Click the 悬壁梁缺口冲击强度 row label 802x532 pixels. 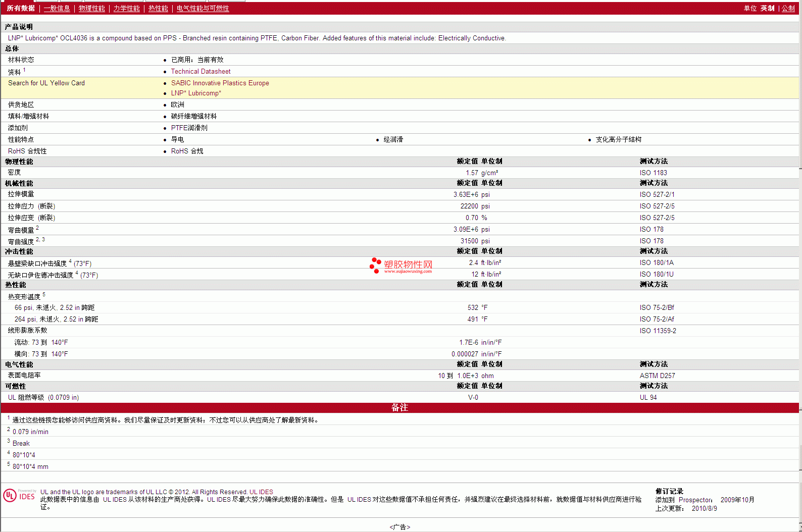tap(37, 263)
